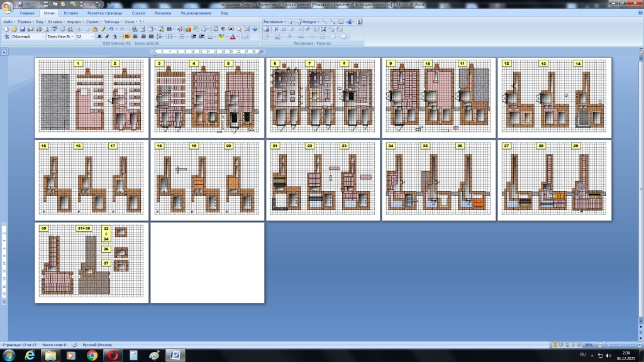Screen dimensions: 644x362
Task: Open the Формат menu
Action: click(74, 21)
